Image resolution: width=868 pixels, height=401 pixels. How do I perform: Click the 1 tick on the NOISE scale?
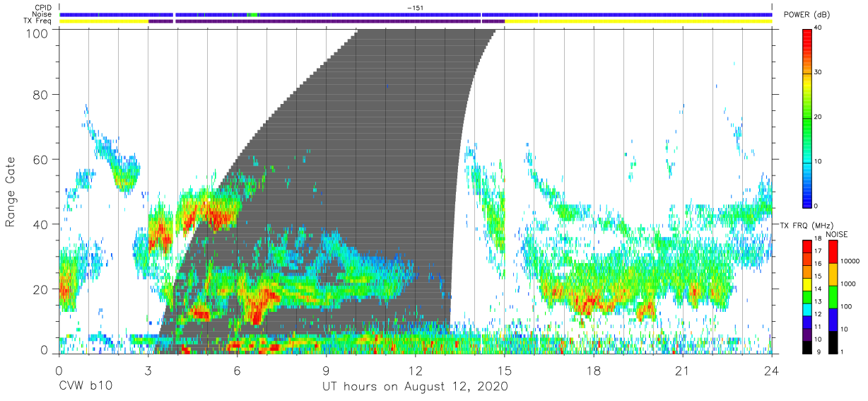(842, 351)
